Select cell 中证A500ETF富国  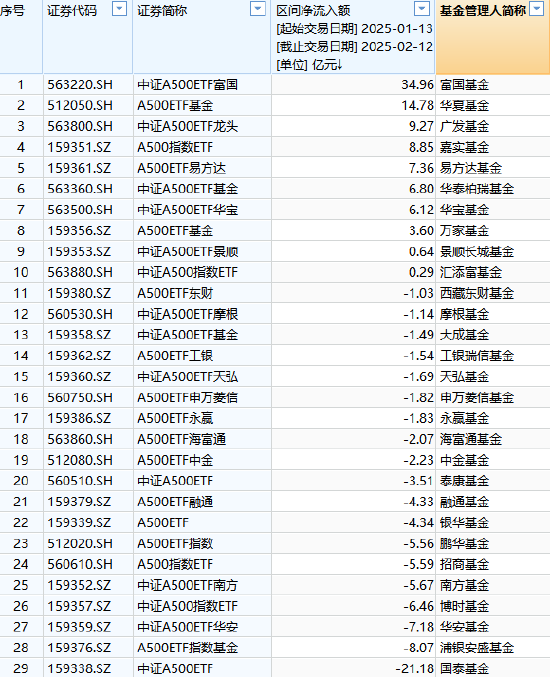(202, 85)
